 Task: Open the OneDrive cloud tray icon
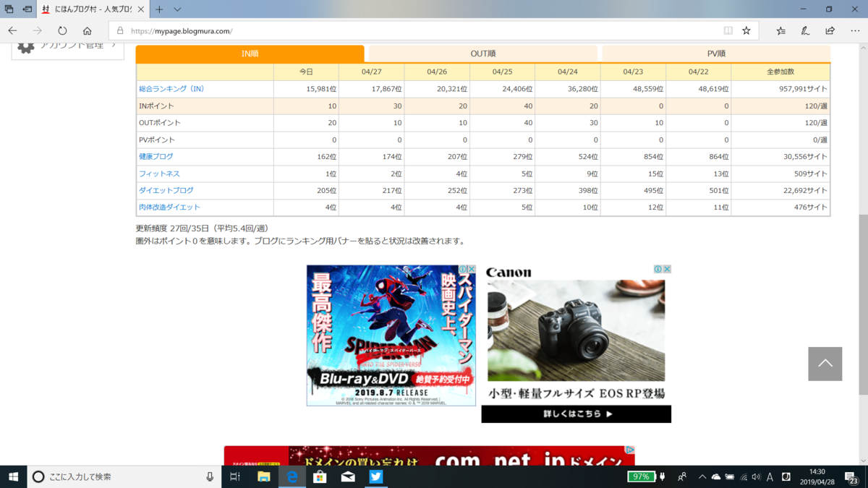point(716,476)
